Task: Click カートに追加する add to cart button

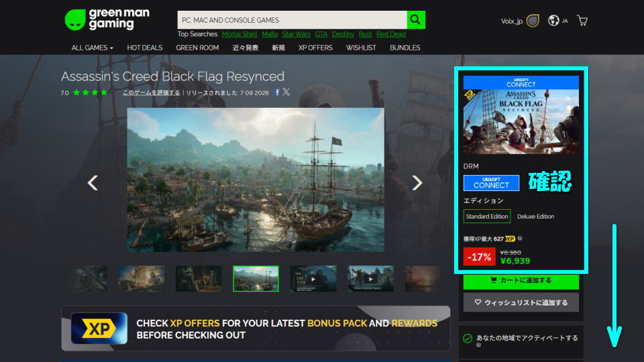Action: coord(521,281)
